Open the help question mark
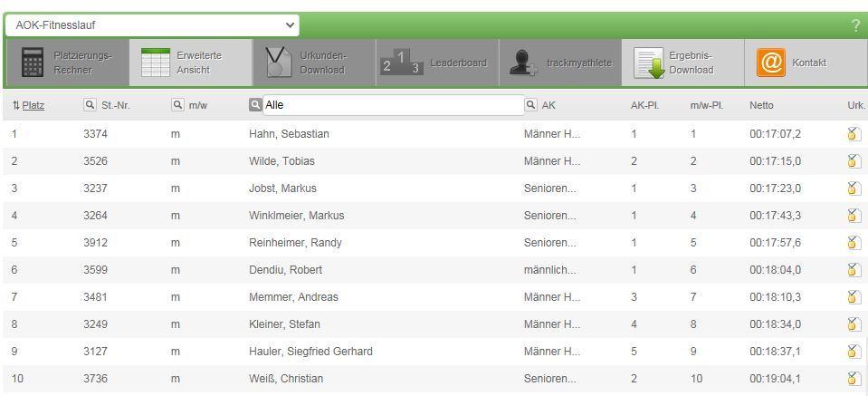The image size is (868, 396). tap(856, 26)
